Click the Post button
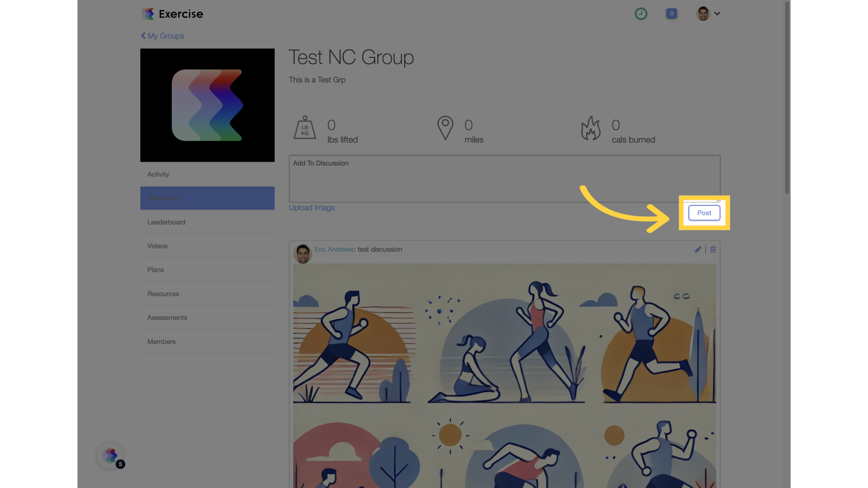This screenshot has height=488, width=868. pyautogui.click(x=704, y=213)
